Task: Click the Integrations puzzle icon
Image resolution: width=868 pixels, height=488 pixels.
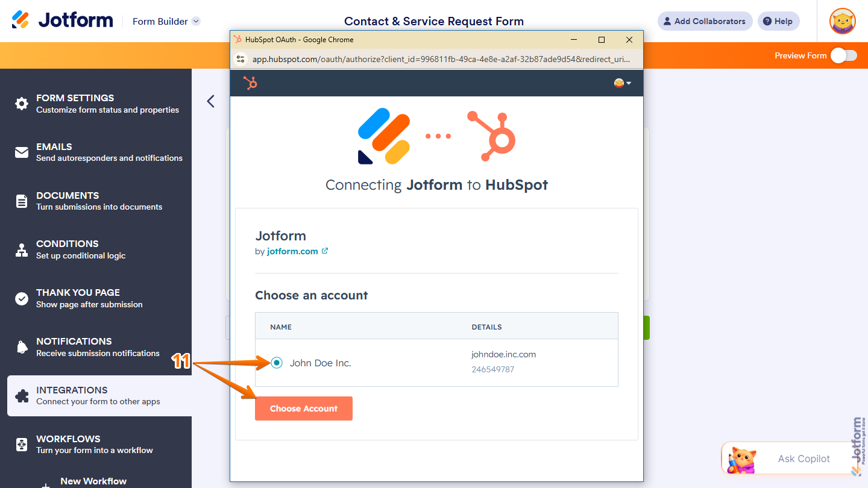Action: (22, 396)
